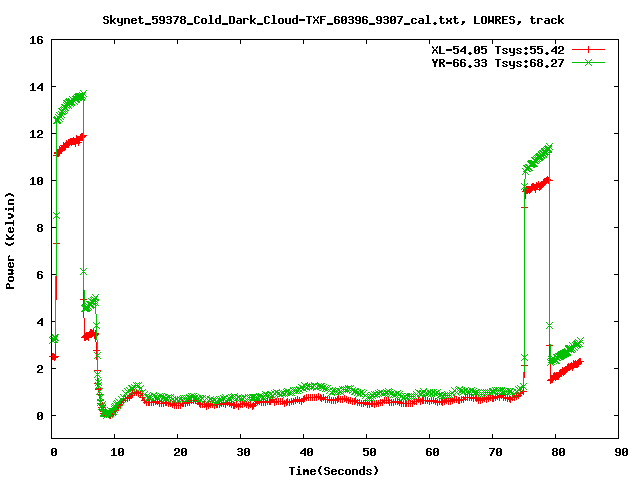Select legend entry XL-54.05 Tsys:55.42

pos(498,50)
